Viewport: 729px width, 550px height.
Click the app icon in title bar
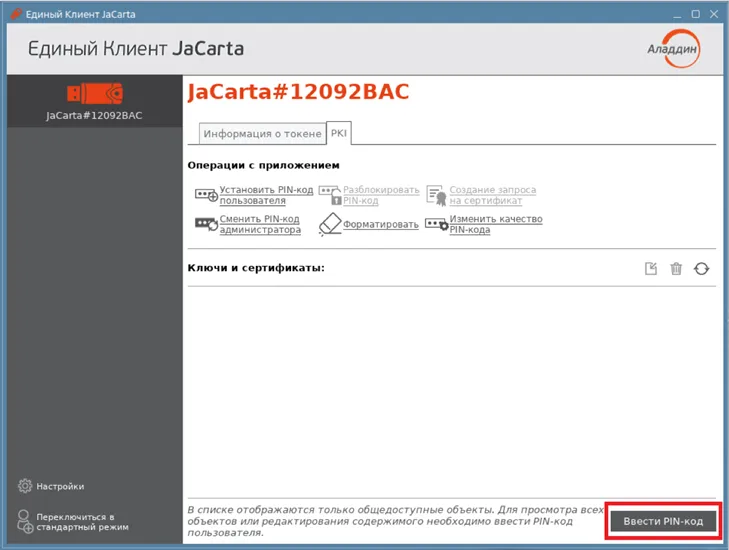(x=16, y=14)
